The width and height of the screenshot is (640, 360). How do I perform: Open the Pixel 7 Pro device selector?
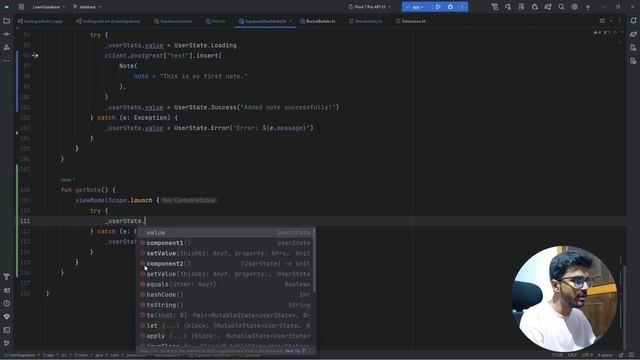point(370,7)
